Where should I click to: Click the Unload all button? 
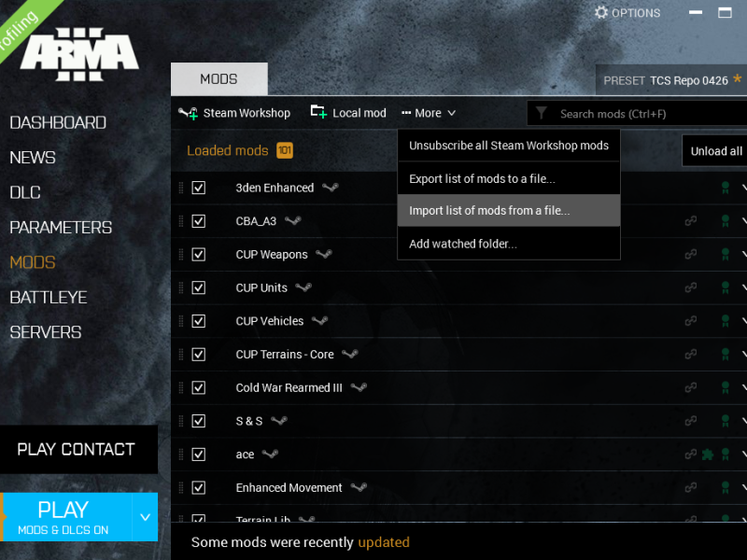[715, 151]
